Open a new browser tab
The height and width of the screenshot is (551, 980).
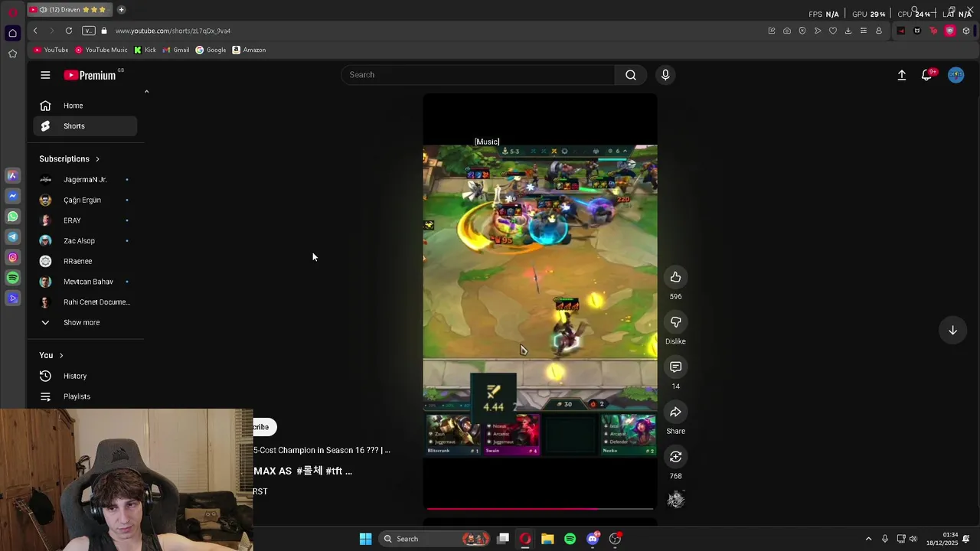pyautogui.click(x=121, y=10)
